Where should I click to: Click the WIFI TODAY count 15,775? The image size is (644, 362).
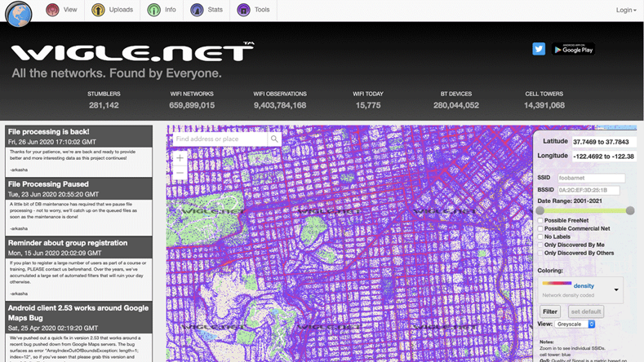(x=368, y=105)
